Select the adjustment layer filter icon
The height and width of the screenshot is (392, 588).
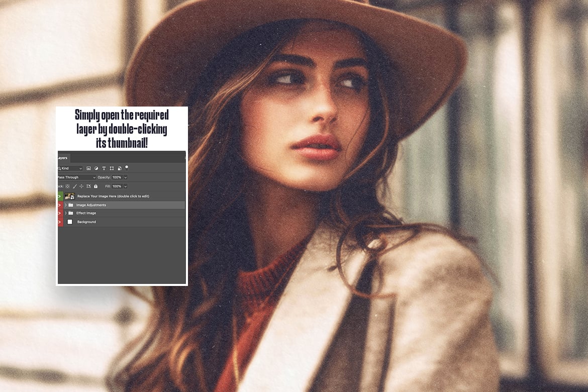pyautogui.click(x=96, y=168)
